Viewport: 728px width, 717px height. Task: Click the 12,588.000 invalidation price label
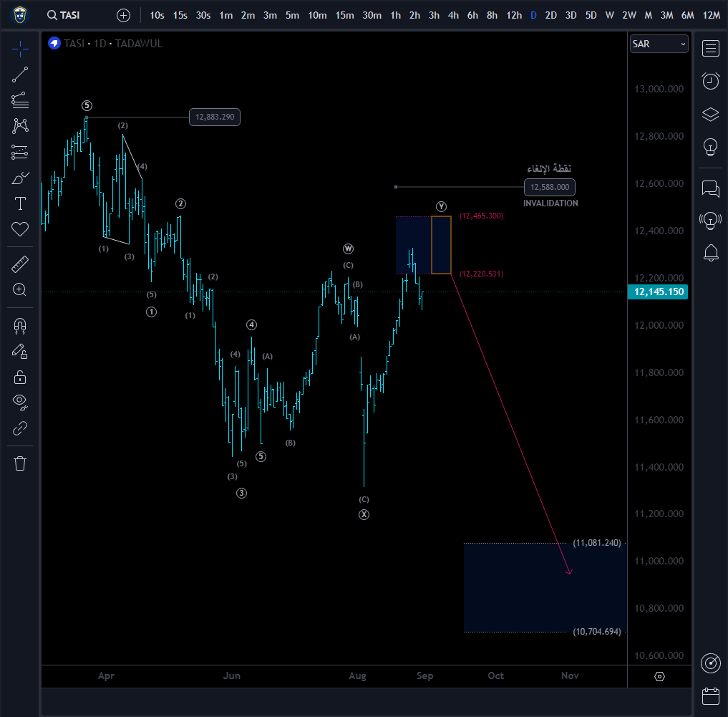(x=550, y=187)
